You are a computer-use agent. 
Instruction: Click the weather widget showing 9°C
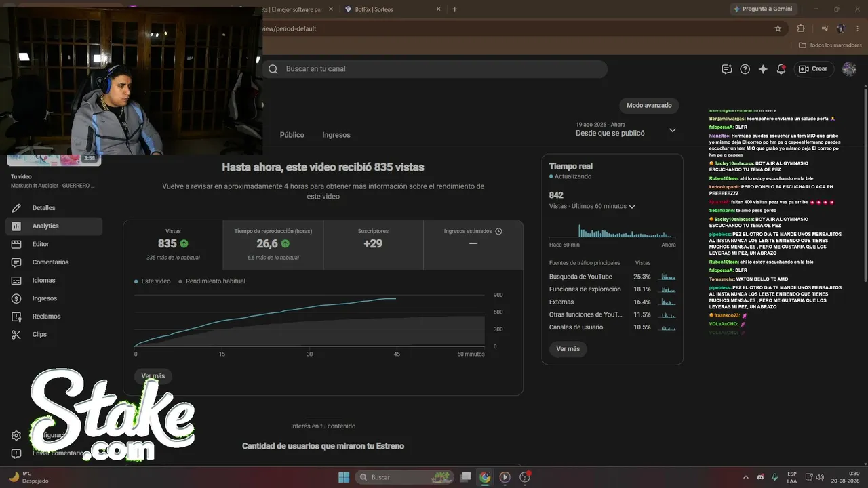tap(30, 477)
